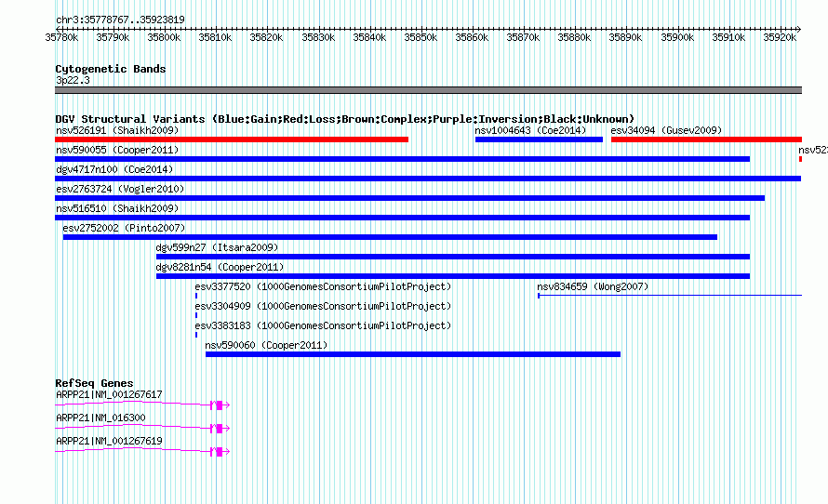Image resolution: width=828 pixels, height=504 pixels.
Task: Open the nsv590055 (Cooper2011) variant bar
Action: [x=403, y=159]
